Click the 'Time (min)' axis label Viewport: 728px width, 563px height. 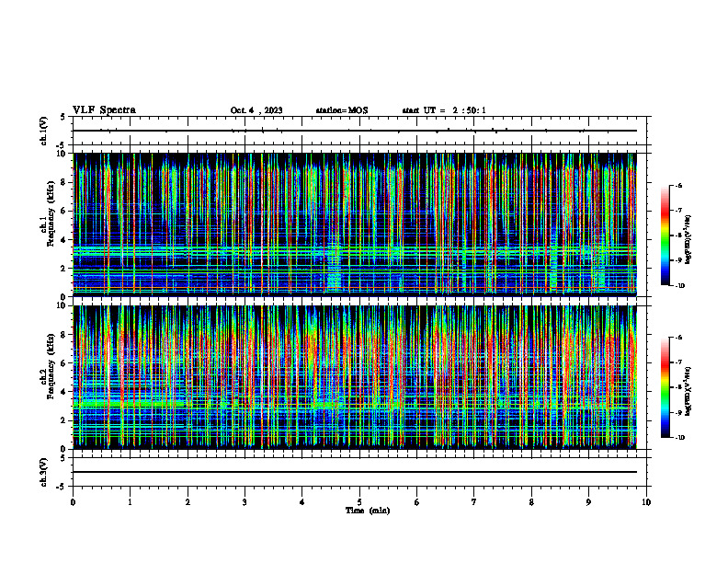click(368, 511)
